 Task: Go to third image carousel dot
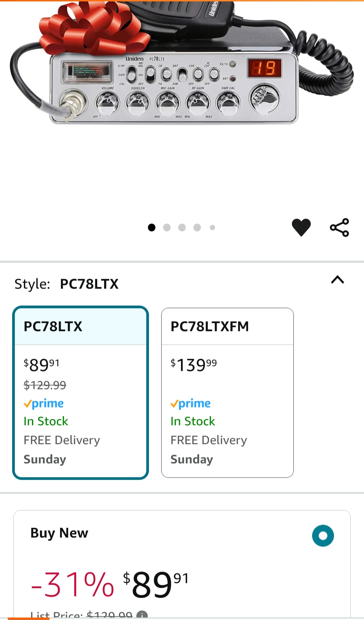tap(182, 228)
